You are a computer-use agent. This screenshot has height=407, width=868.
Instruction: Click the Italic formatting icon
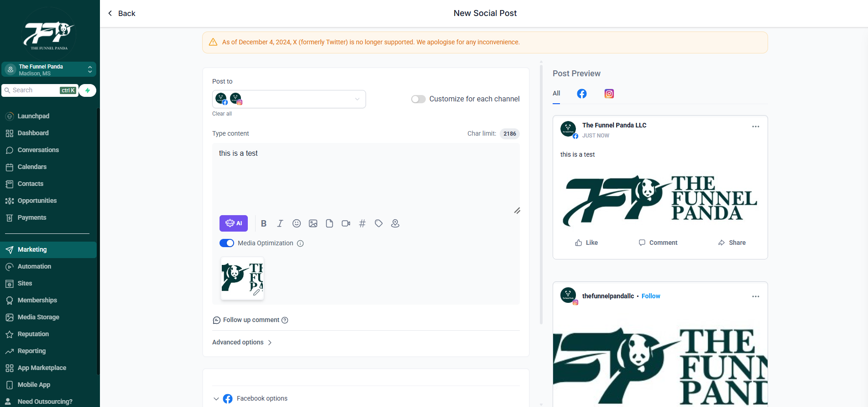pos(280,223)
